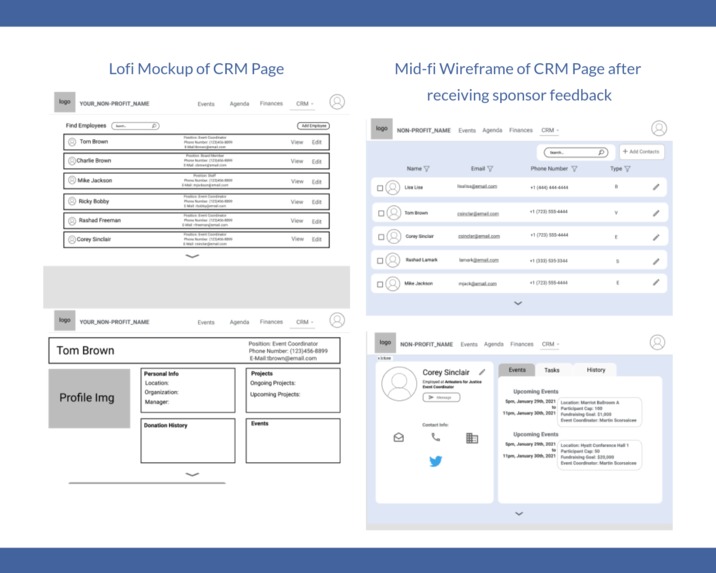Click the Donation History panel
This screenshot has height=573, width=716.
pyautogui.click(x=188, y=441)
